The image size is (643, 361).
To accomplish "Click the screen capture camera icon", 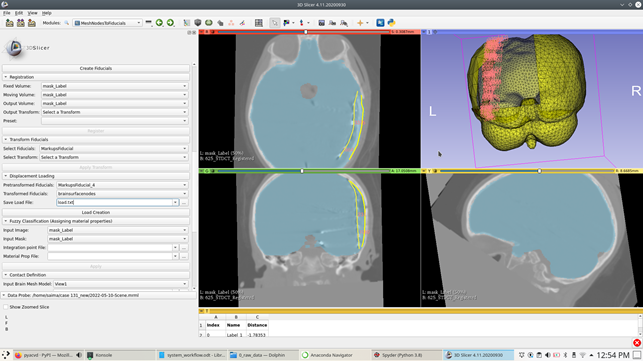I will pos(322,23).
